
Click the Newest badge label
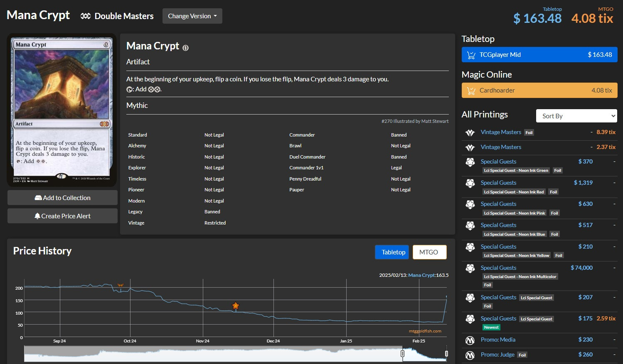(491, 327)
